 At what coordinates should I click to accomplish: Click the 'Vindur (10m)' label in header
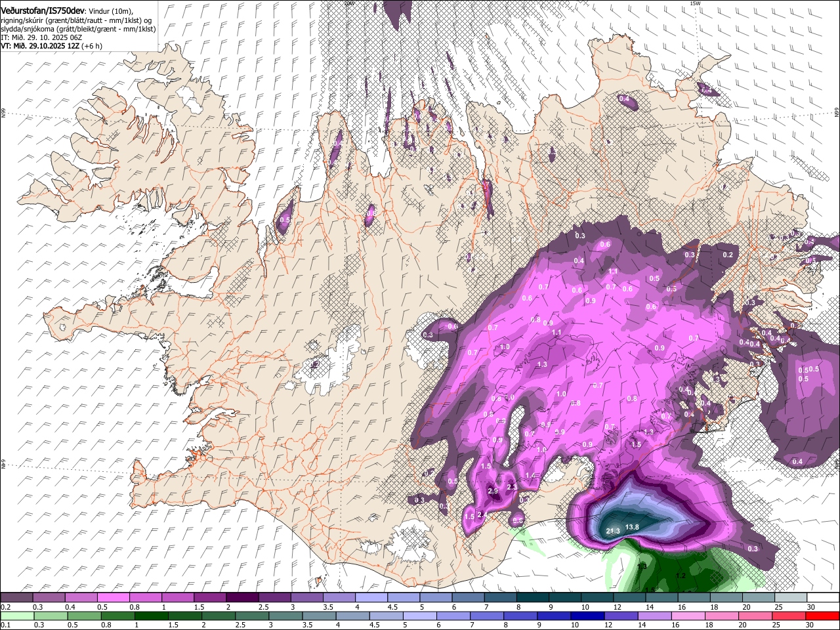click(x=110, y=12)
